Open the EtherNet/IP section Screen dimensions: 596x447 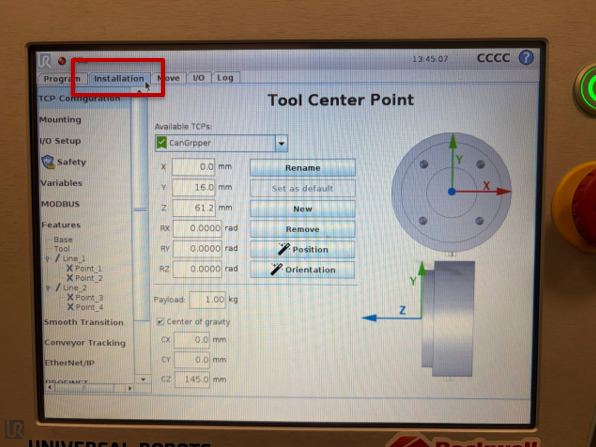coord(70,363)
